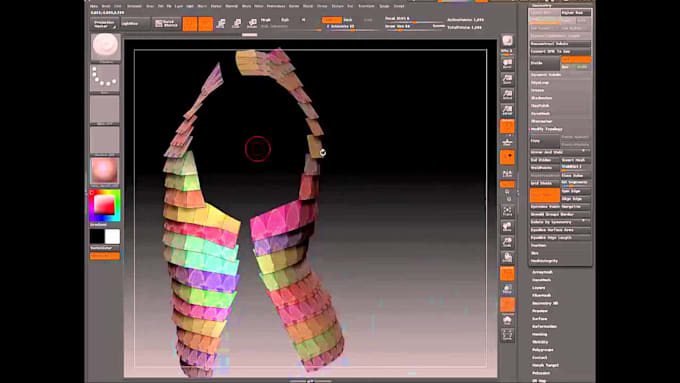Click Equalize Surface Area button
This screenshot has width=680, height=383.
tap(560, 230)
